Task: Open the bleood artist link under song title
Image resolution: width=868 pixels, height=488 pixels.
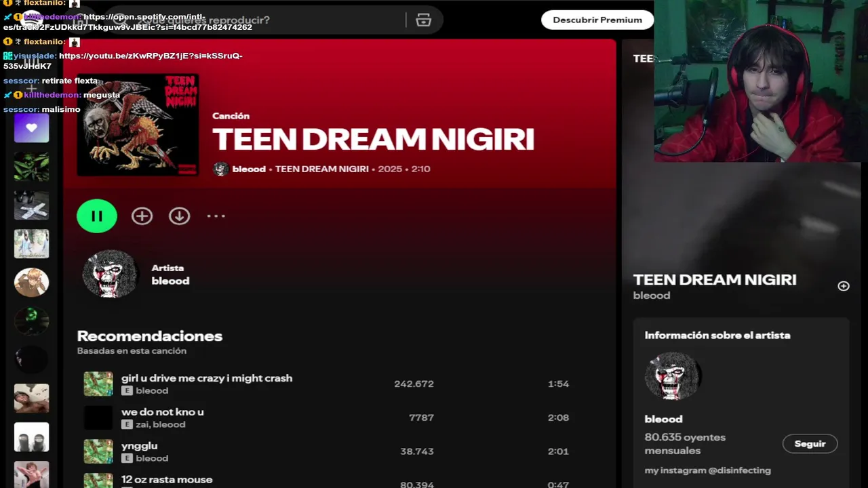Action: coord(249,169)
